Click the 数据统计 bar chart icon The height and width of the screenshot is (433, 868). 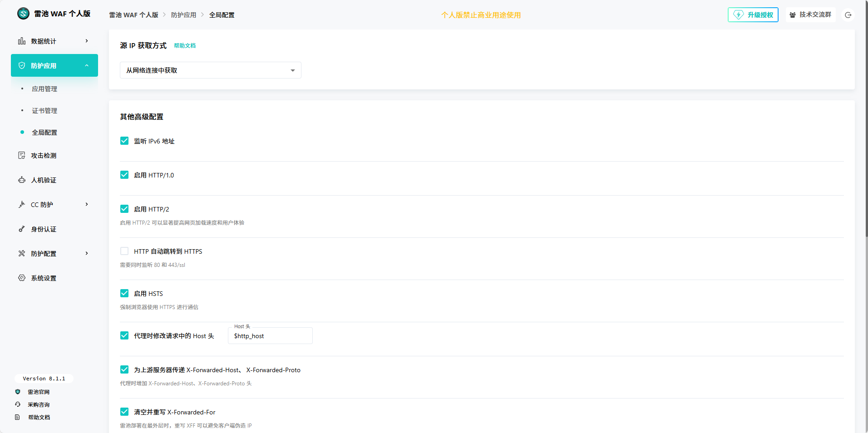pyautogui.click(x=22, y=41)
